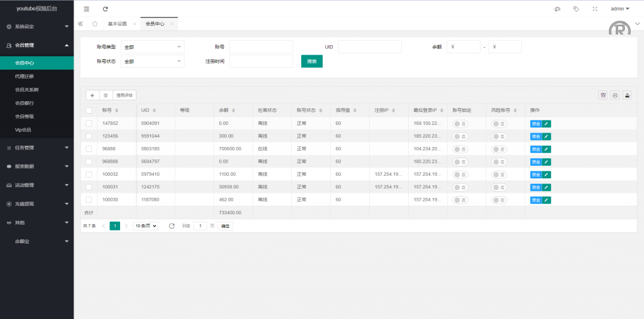Expand the 任务管理 sidebar menu
This screenshot has height=319, width=644.
(x=36, y=148)
